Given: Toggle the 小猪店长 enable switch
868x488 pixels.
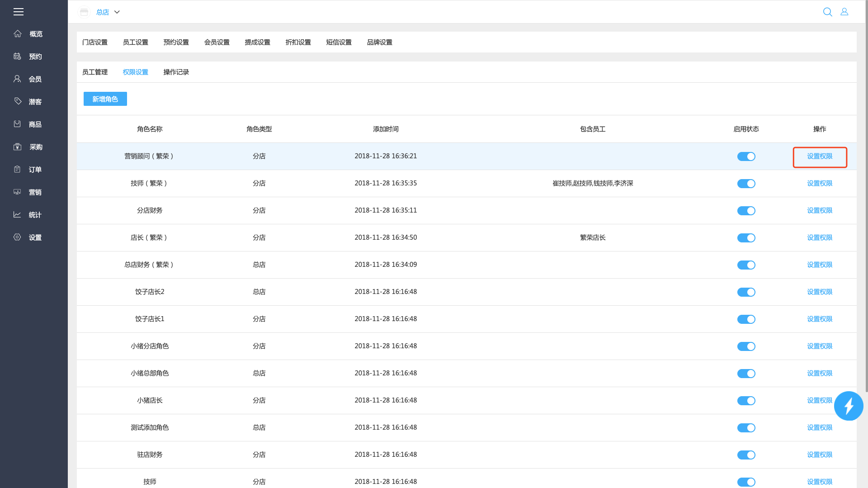Looking at the screenshot, I should (x=746, y=401).
